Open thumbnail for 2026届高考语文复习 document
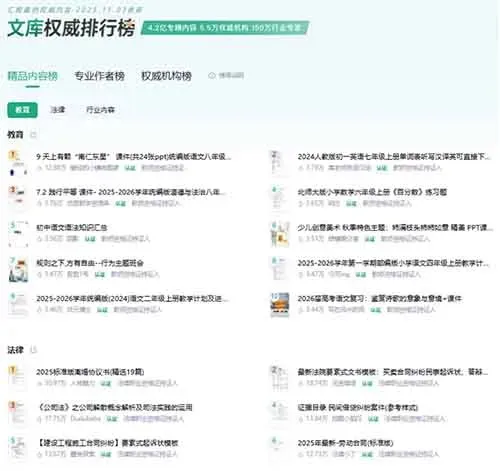This screenshot has width=500, height=471. pyautogui.click(x=280, y=305)
